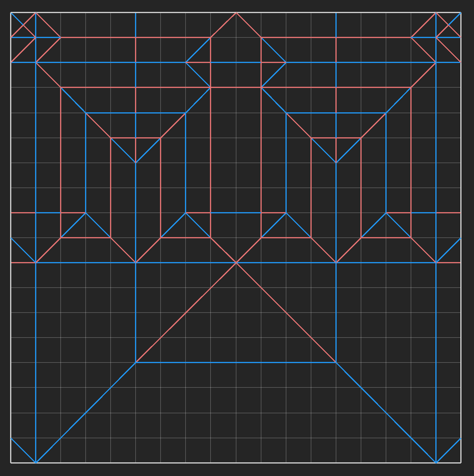The image size is (474, 476).
Task: Click the top-right corner of the paper
Action: 461,13
